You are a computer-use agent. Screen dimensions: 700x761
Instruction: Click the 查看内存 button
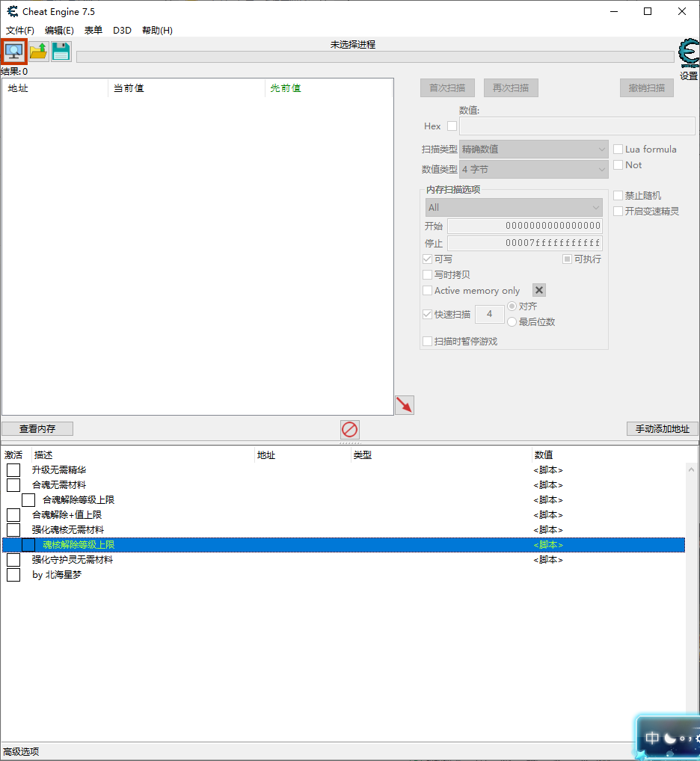37,428
